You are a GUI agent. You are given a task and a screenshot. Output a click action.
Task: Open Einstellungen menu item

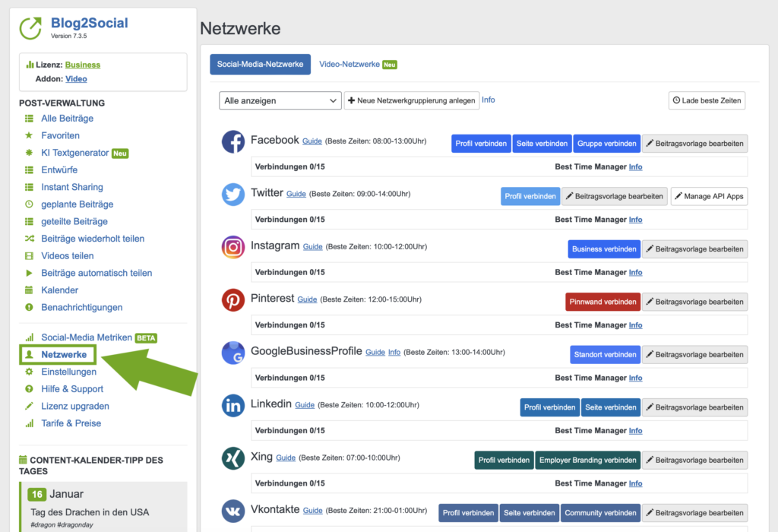tap(69, 372)
